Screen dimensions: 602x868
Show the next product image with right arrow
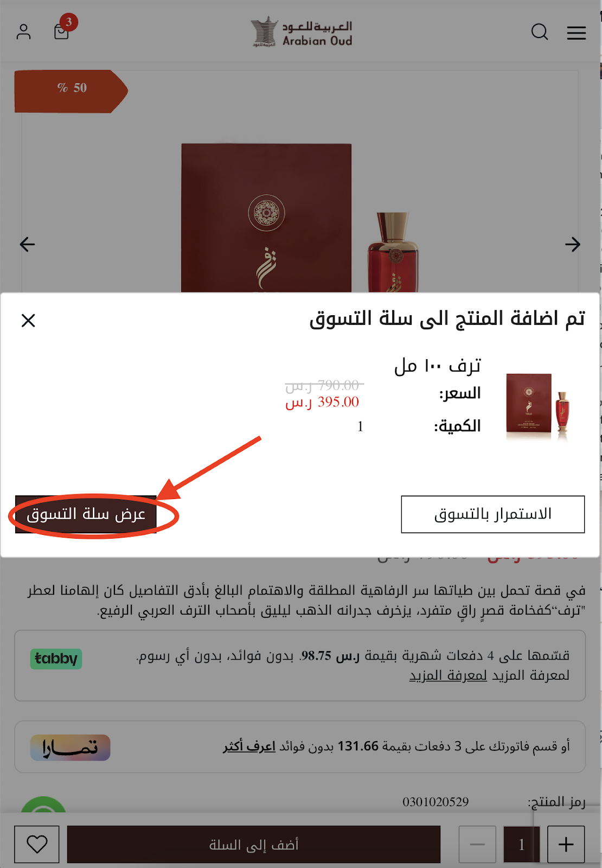(x=573, y=244)
